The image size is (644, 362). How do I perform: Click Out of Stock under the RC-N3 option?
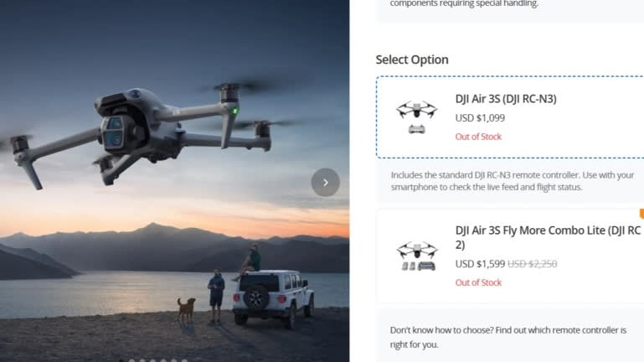coord(478,137)
